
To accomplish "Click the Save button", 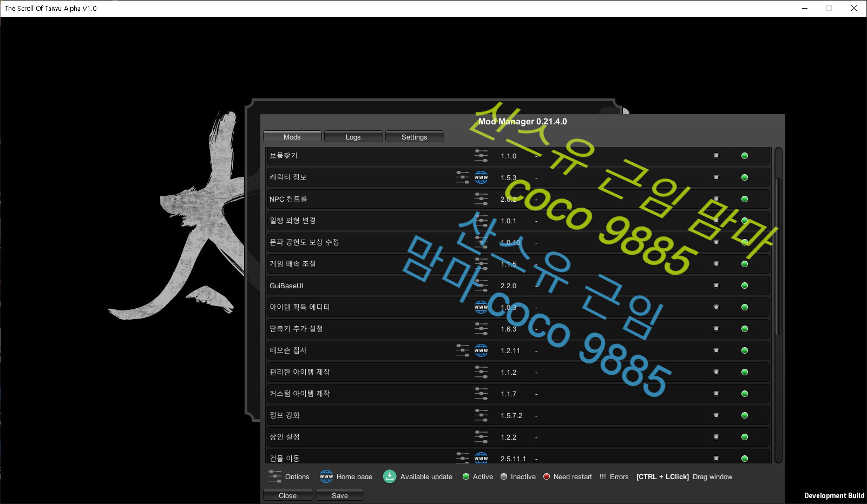I will pos(340,495).
